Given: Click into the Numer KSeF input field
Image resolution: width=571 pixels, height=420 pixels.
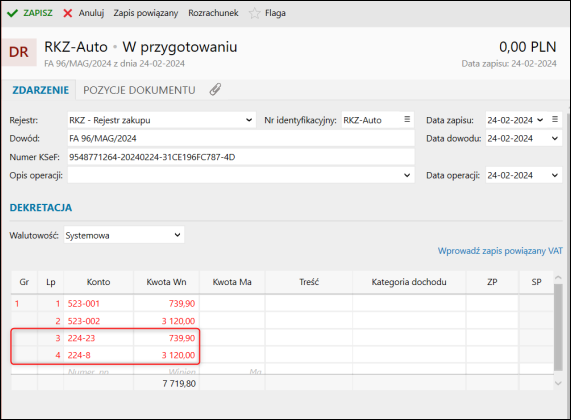Looking at the screenshot, I should tap(241, 157).
